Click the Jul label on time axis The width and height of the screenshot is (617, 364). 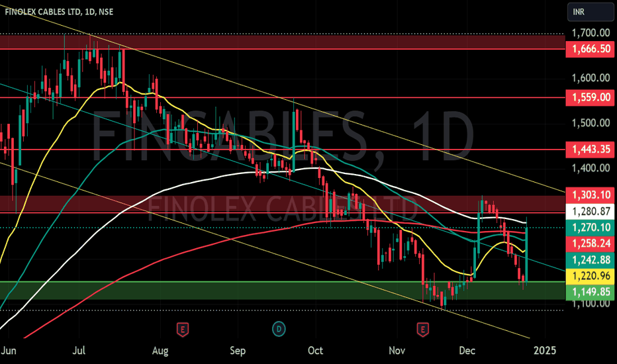click(x=79, y=351)
